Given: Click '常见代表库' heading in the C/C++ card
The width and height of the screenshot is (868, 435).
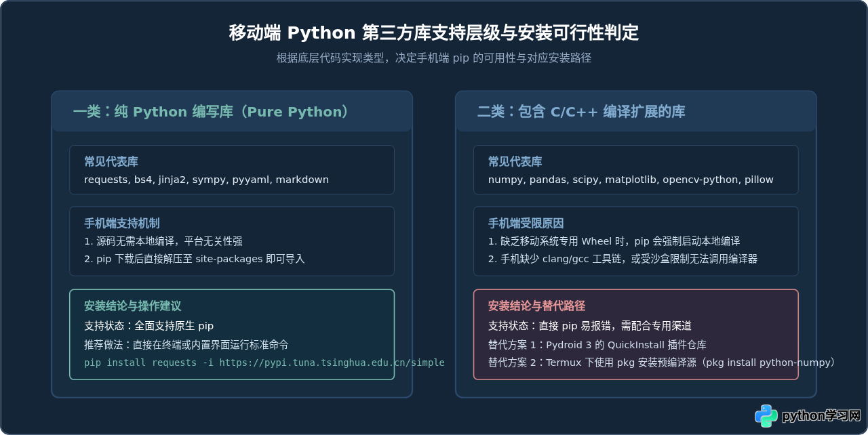Looking at the screenshot, I should [x=515, y=162].
